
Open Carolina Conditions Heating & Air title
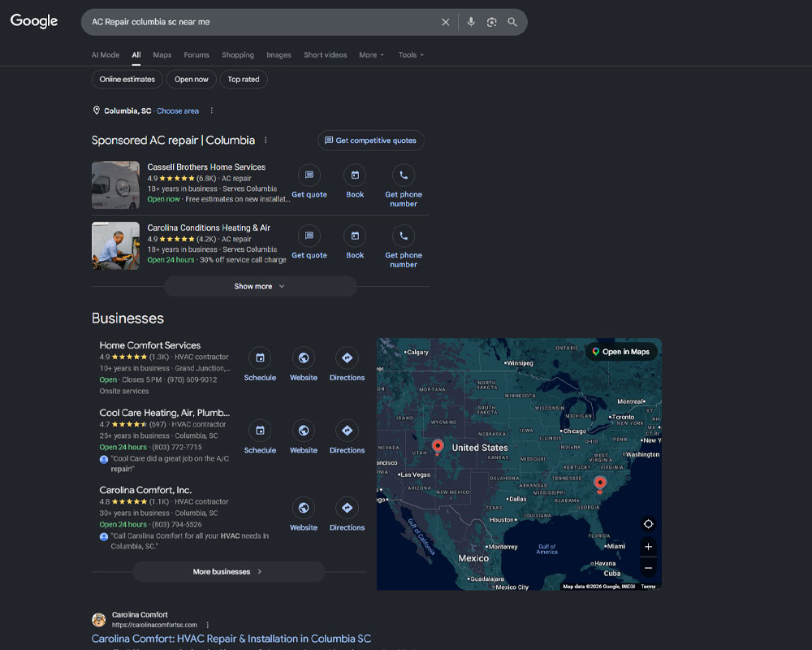click(209, 227)
